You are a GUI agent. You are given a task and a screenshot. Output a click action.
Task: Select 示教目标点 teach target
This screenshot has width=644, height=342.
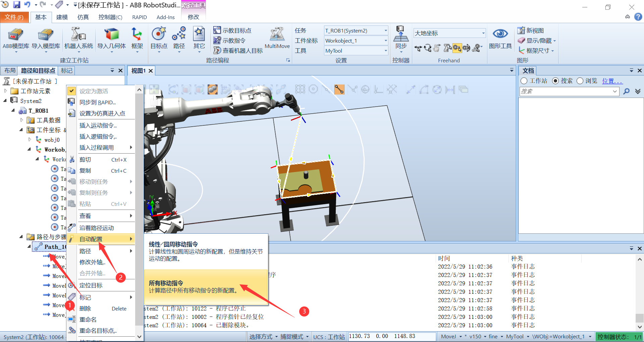(232, 31)
